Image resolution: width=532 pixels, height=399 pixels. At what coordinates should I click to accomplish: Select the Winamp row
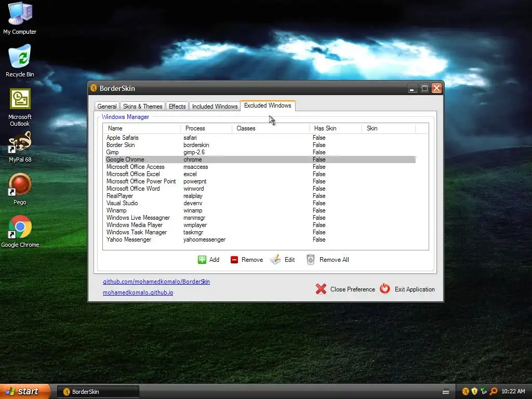261,210
